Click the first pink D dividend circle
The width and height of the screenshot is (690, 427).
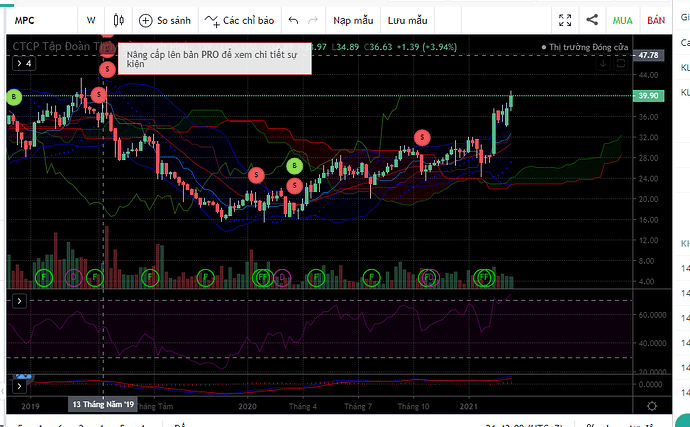coord(73,278)
